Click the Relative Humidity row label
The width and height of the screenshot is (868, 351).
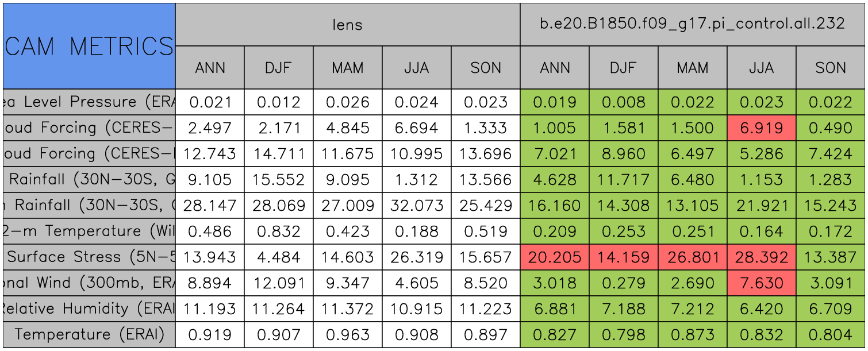point(89,309)
